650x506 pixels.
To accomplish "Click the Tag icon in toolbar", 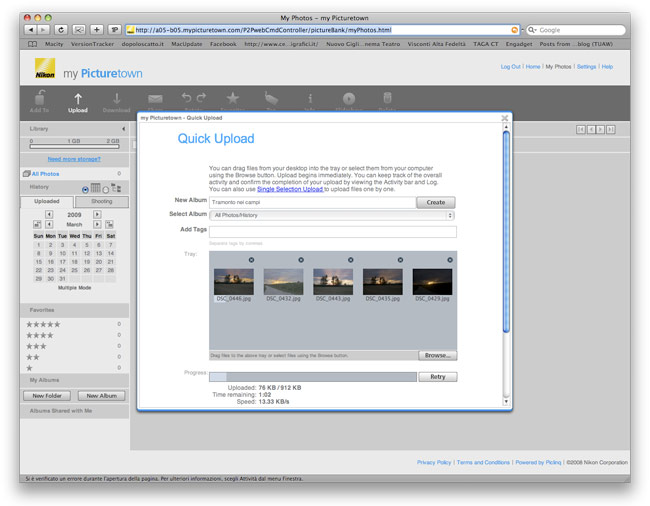I will point(271,98).
